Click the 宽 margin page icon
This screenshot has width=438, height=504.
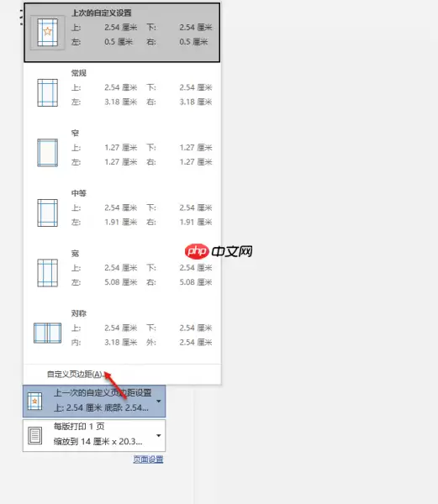pyautogui.click(x=48, y=273)
